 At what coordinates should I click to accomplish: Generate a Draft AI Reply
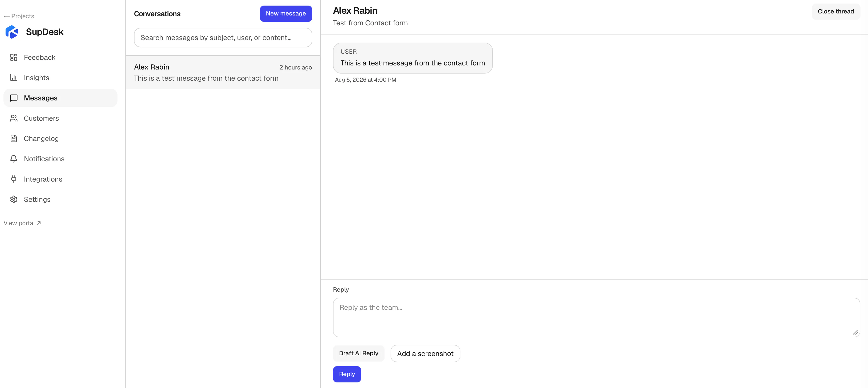coord(359,353)
